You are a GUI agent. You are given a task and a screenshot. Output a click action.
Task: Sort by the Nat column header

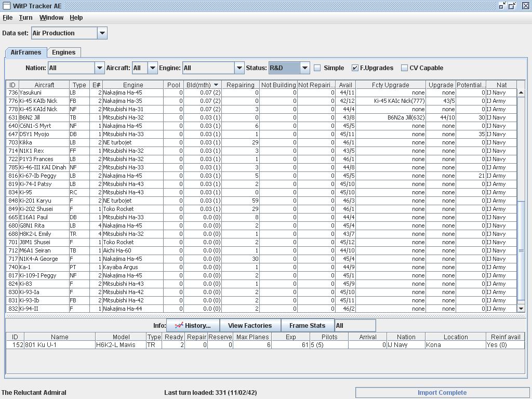(501, 85)
